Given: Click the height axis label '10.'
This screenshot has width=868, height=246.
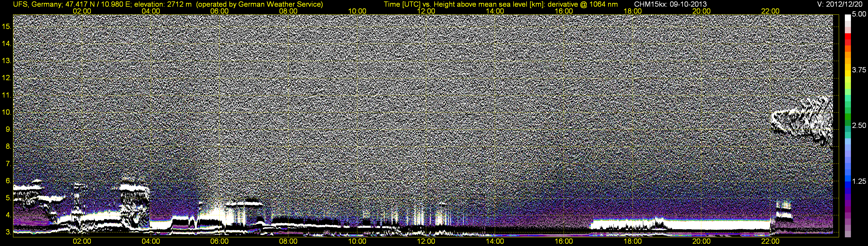Looking at the screenshot, I should (7, 112).
